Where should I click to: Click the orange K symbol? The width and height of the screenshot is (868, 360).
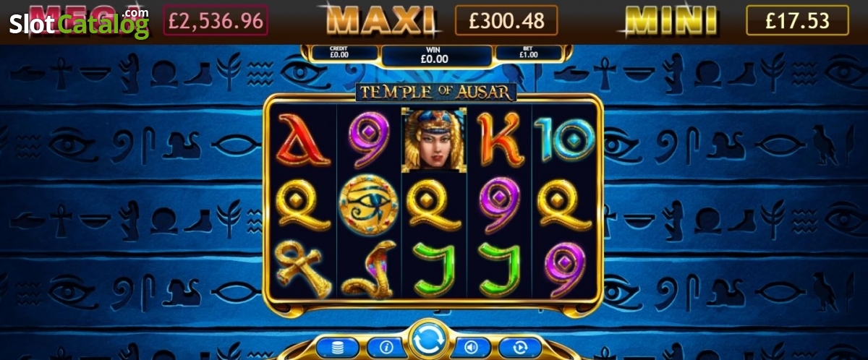click(501, 140)
